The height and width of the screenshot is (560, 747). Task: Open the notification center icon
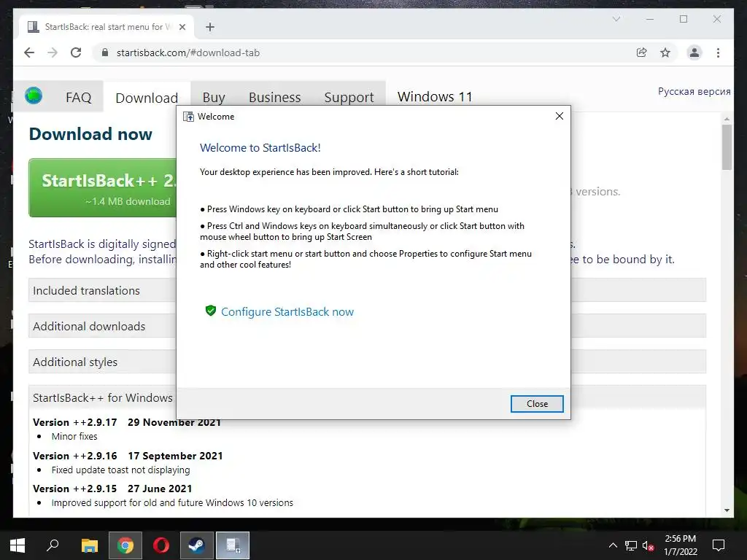tap(719, 545)
